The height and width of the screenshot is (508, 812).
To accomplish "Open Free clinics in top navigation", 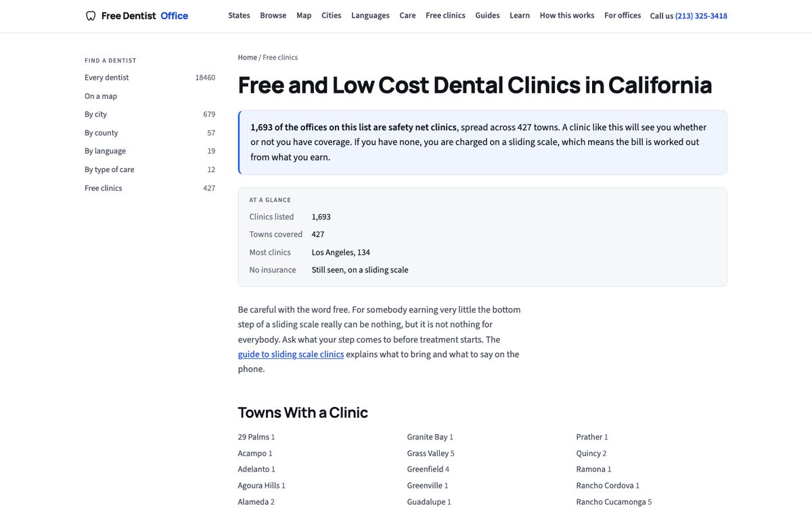I will point(445,16).
